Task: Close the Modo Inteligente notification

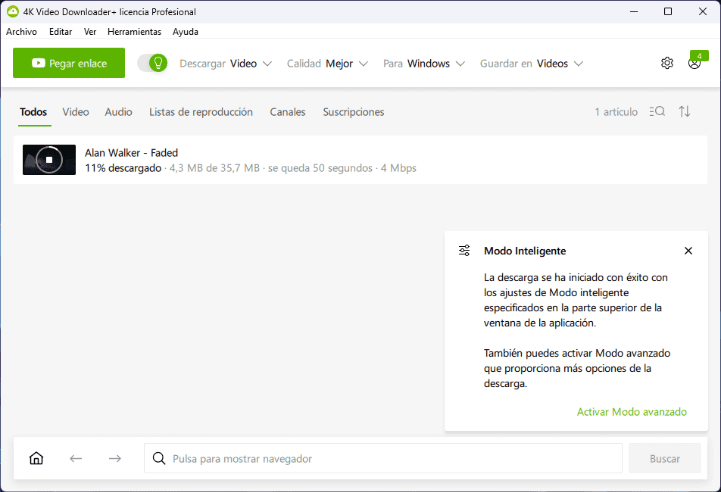Action: click(x=688, y=251)
